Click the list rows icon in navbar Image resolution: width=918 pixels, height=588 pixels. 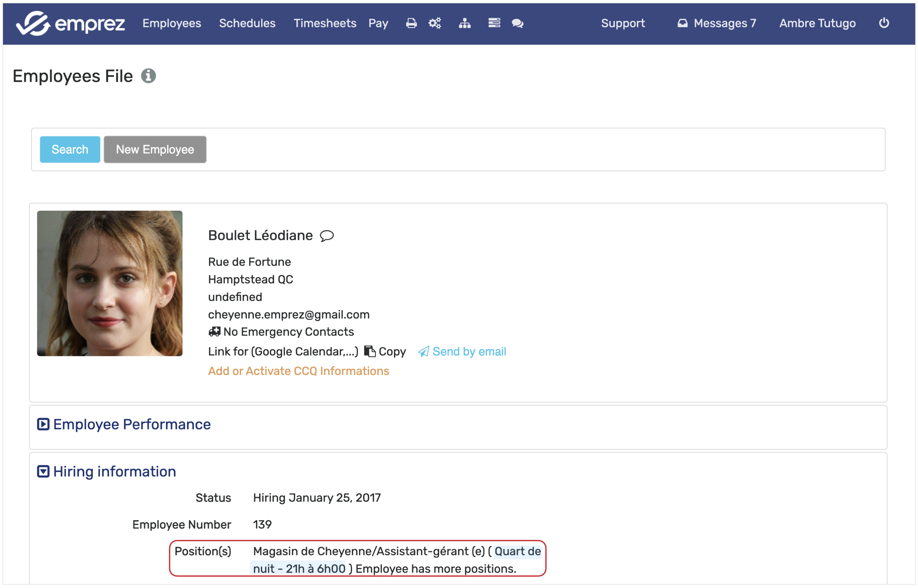(494, 23)
